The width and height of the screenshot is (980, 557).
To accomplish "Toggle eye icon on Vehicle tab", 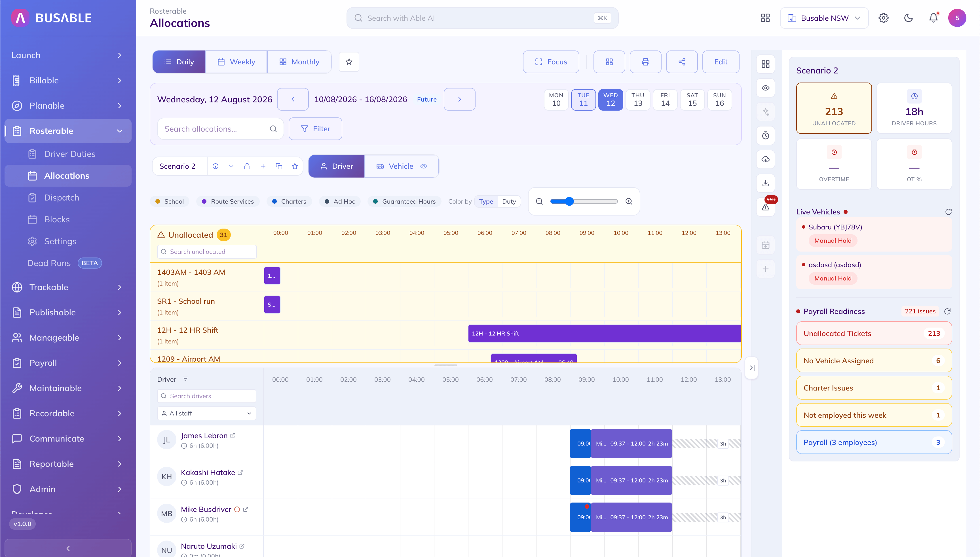I will (x=423, y=166).
